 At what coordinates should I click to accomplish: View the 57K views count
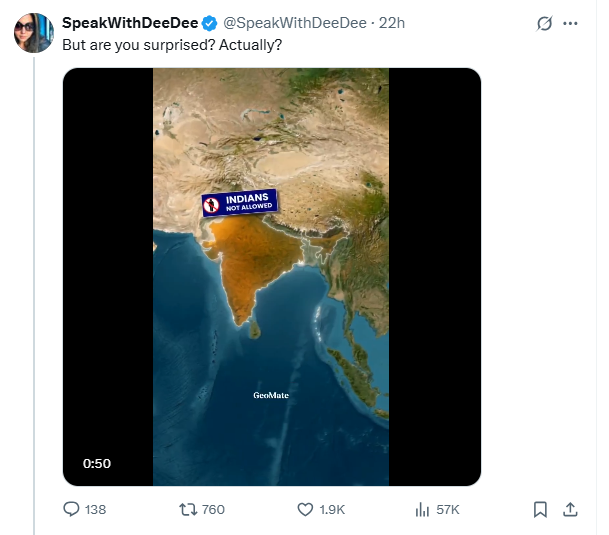[448, 509]
